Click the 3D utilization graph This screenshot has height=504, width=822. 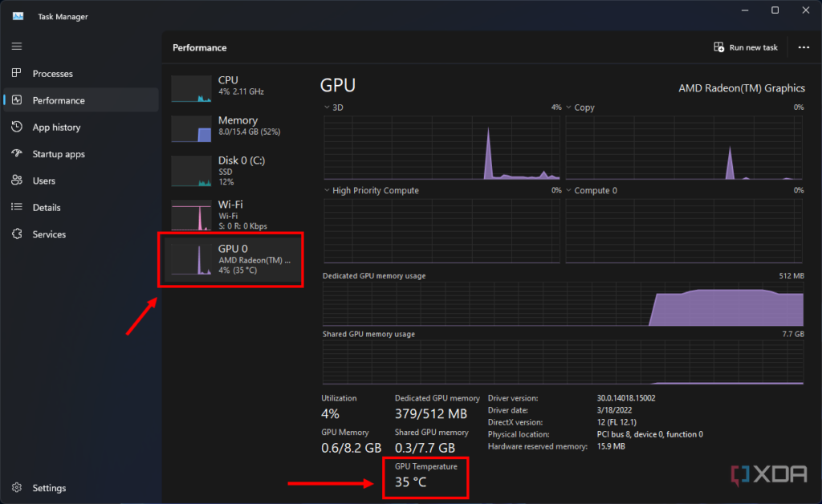point(442,148)
